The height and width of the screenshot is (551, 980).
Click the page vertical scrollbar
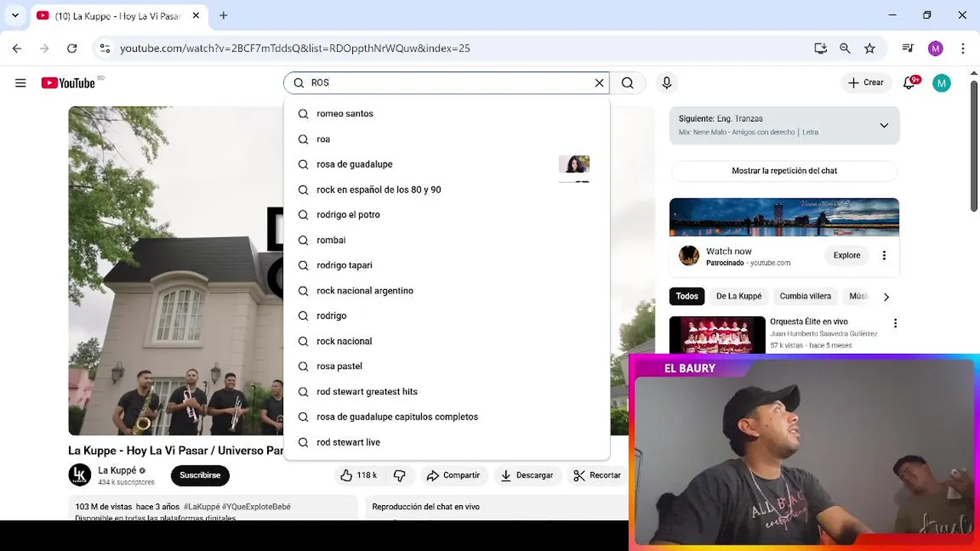click(x=974, y=145)
